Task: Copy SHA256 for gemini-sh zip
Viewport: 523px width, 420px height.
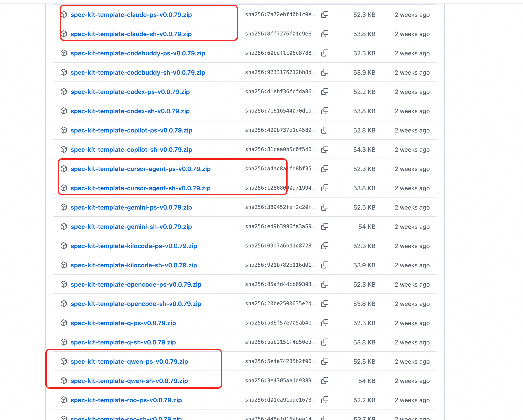Action: [325, 226]
